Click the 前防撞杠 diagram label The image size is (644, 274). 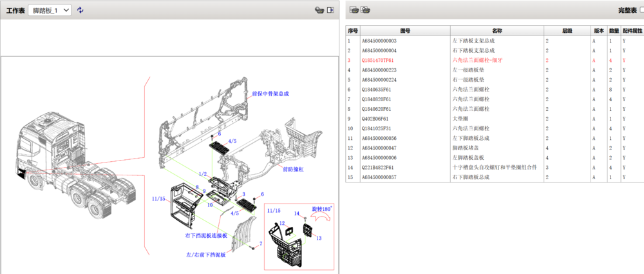point(292,169)
